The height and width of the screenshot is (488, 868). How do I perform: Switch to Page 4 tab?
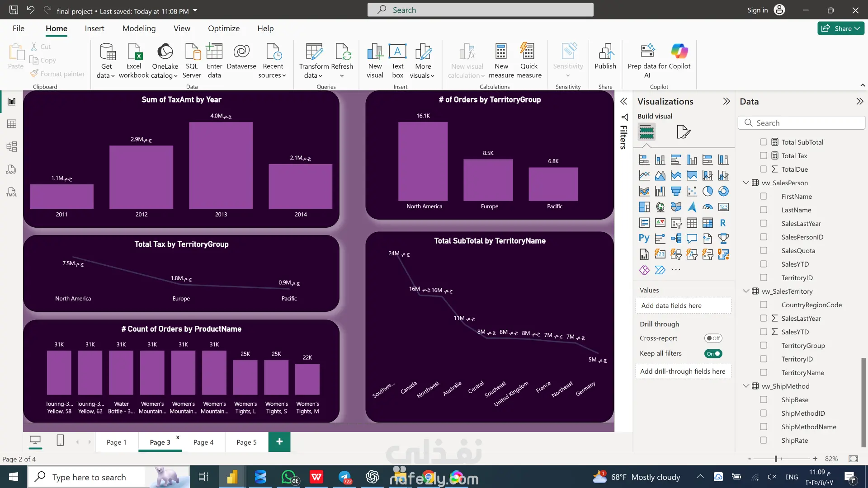pos(203,442)
